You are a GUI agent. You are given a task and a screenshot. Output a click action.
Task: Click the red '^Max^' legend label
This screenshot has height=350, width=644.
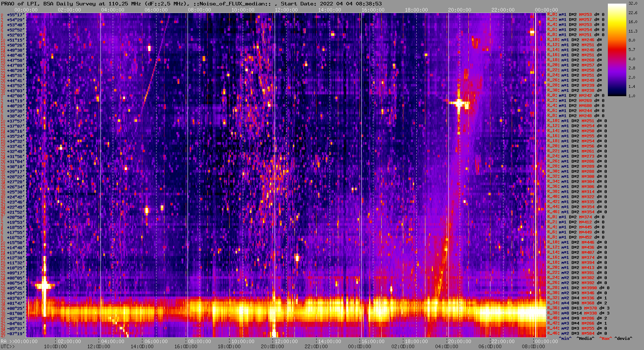[x=606, y=338]
